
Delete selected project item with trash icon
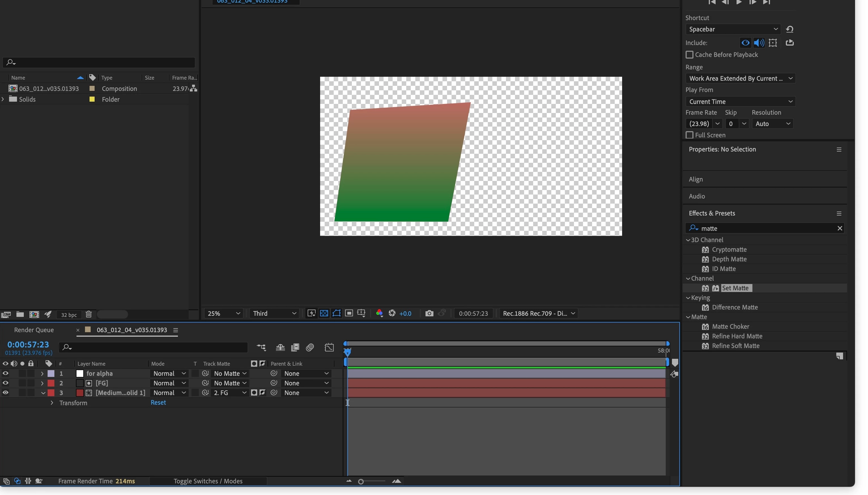tap(89, 315)
